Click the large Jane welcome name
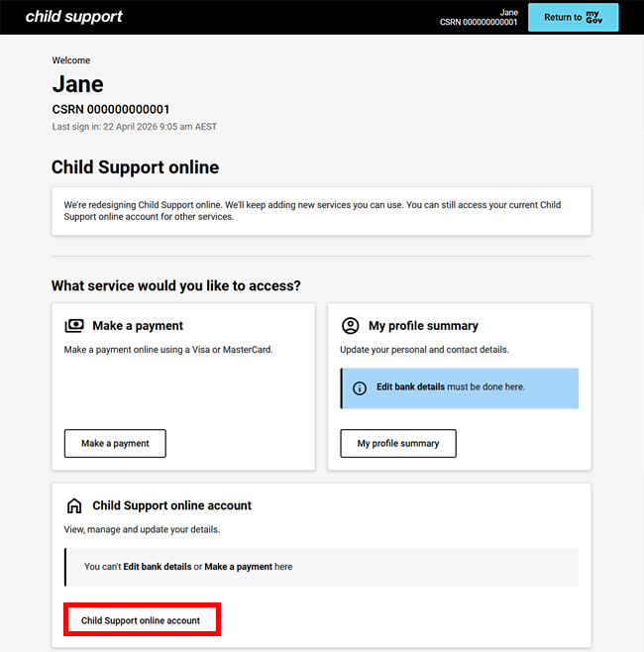 click(77, 84)
